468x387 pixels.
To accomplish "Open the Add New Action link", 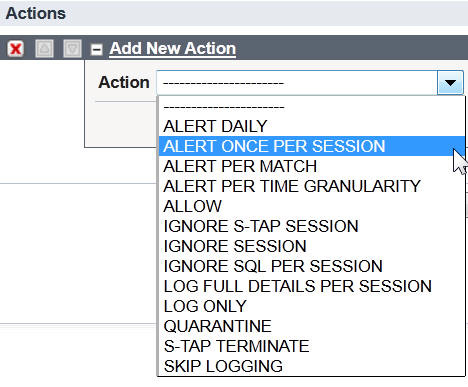I will tap(173, 48).
